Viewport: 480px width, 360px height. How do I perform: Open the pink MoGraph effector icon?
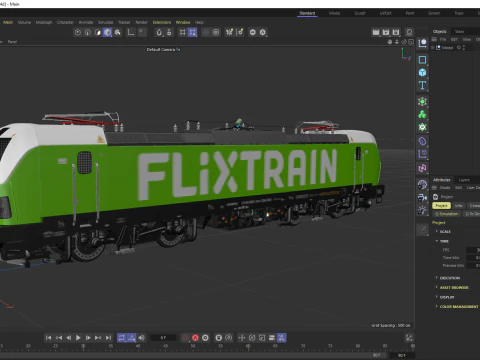(x=422, y=168)
